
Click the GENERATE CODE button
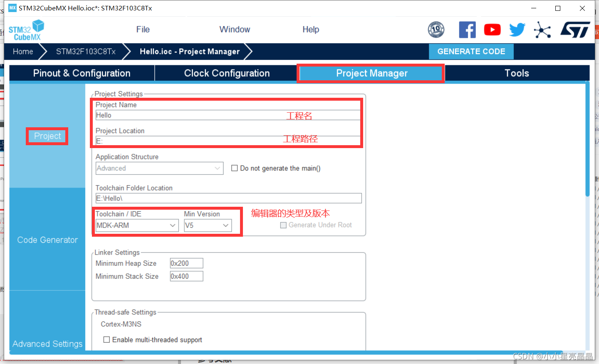[x=471, y=52]
